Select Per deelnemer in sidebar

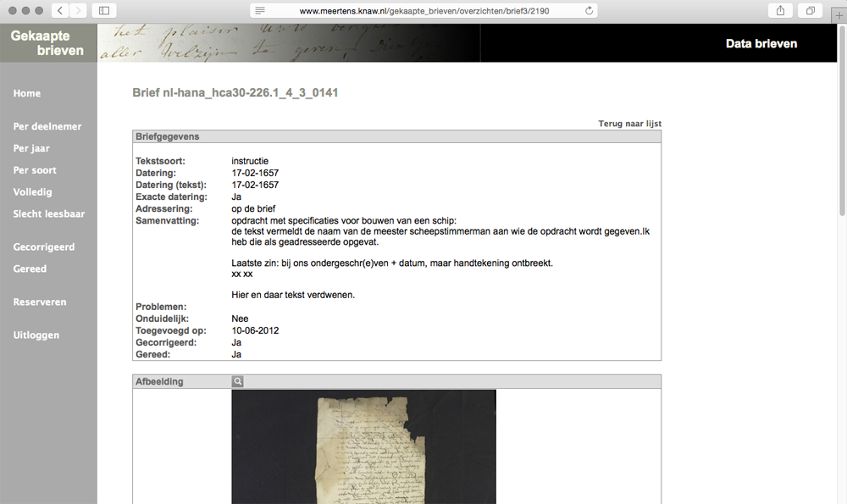[x=47, y=126]
